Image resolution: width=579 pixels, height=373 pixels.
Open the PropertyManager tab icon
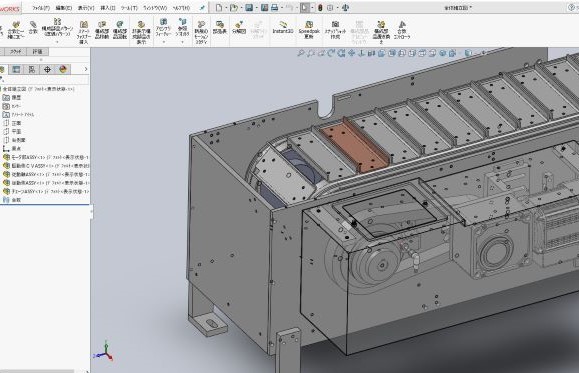(x=16, y=69)
